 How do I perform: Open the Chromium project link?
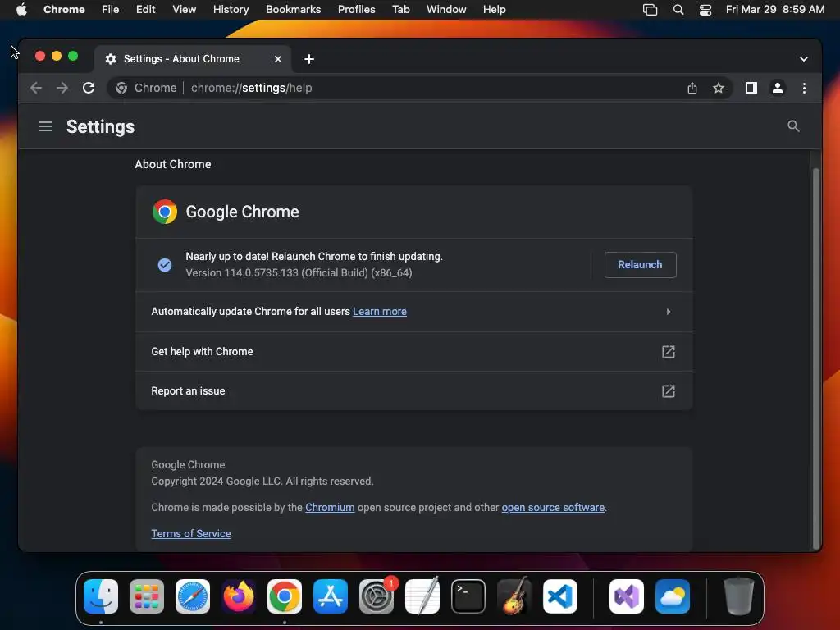[330, 507]
